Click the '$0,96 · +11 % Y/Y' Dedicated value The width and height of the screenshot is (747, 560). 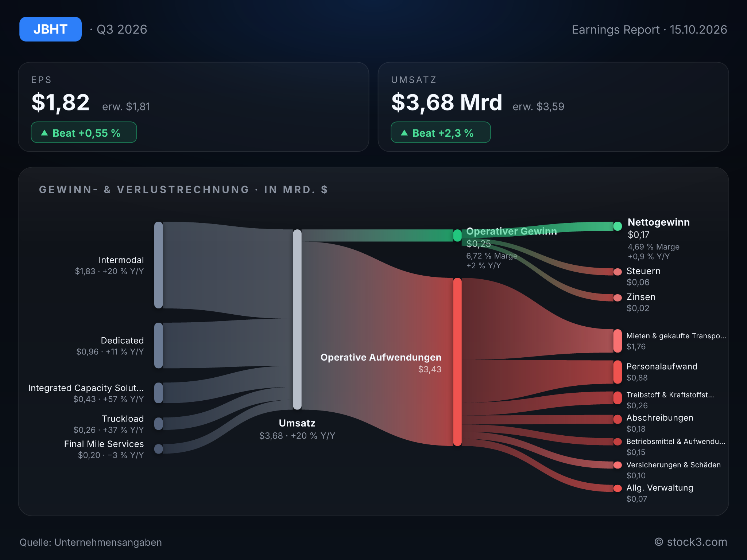pos(110,352)
